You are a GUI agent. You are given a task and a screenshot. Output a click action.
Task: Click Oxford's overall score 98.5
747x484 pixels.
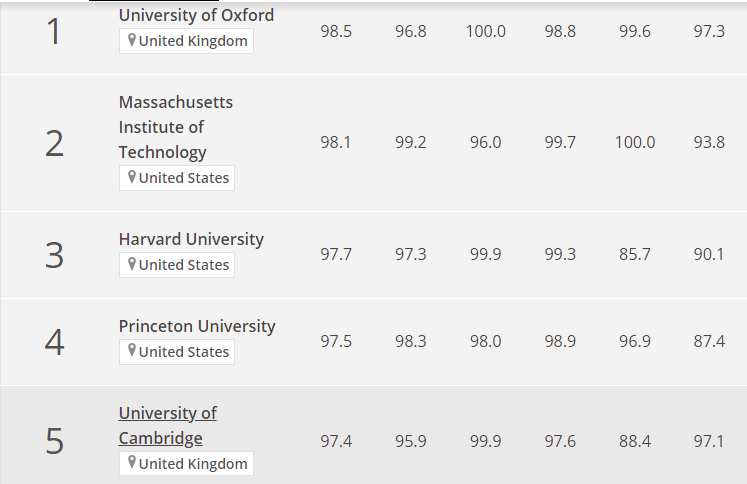pyautogui.click(x=336, y=31)
